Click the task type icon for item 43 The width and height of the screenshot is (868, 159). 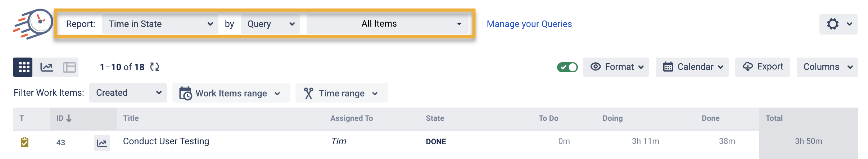click(x=24, y=142)
